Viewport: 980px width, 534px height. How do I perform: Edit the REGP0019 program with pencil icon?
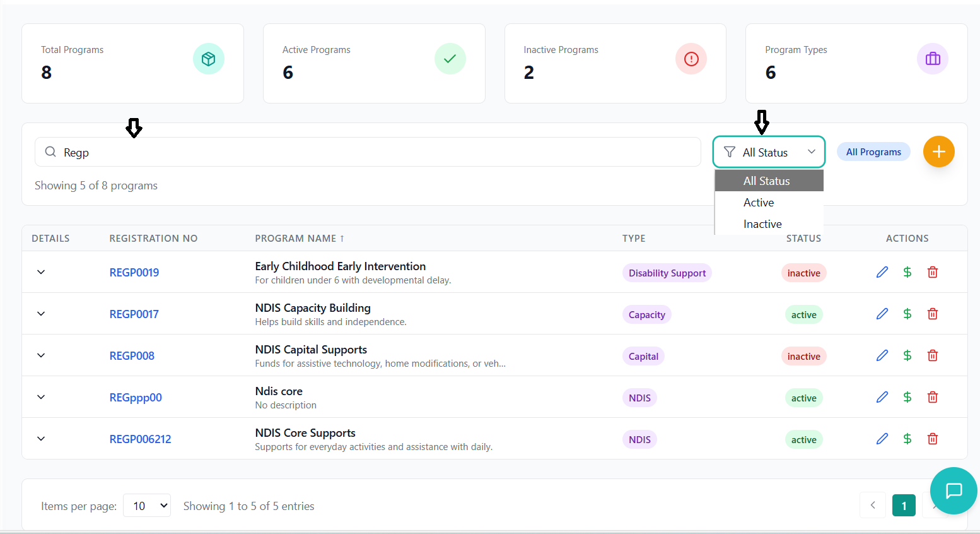[x=882, y=272]
